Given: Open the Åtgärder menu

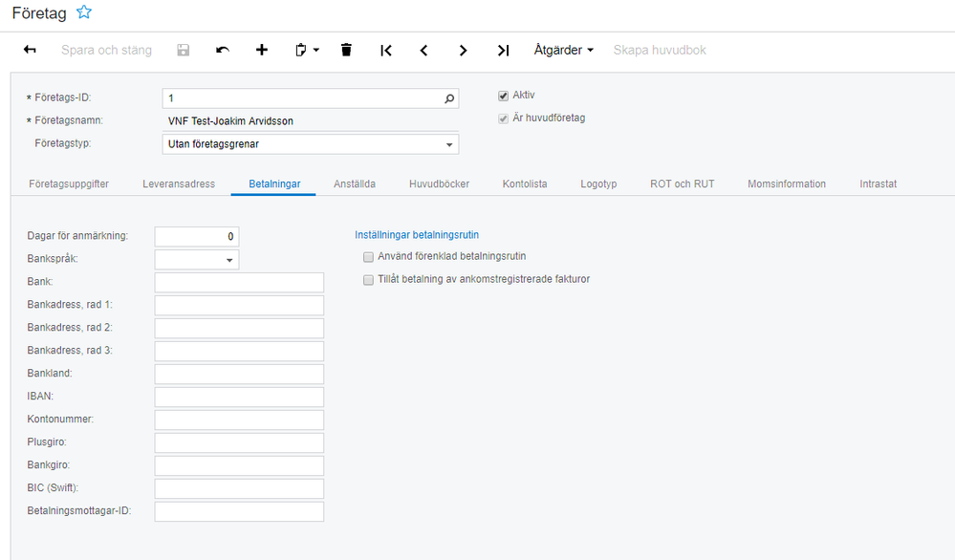Looking at the screenshot, I should [563, 50].
